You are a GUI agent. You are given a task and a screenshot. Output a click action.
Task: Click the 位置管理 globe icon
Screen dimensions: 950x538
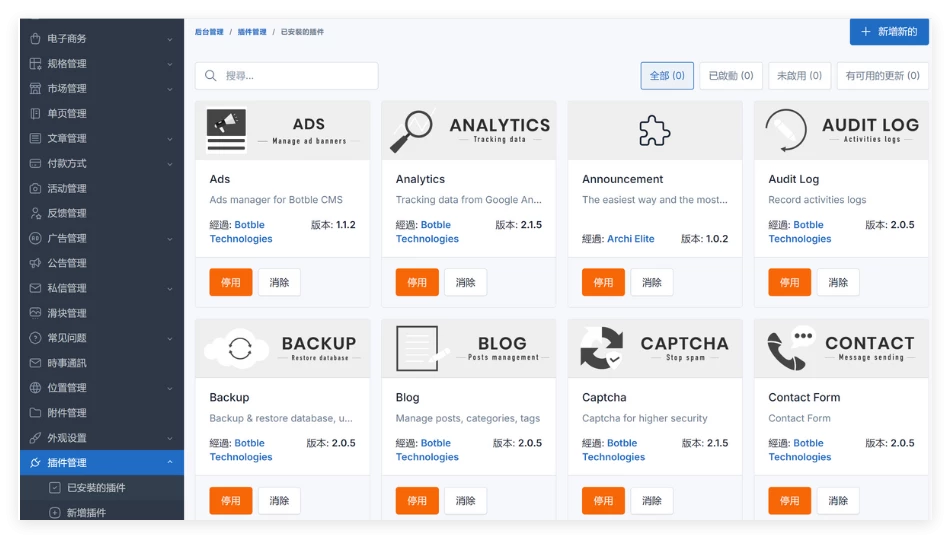point(36,388)
